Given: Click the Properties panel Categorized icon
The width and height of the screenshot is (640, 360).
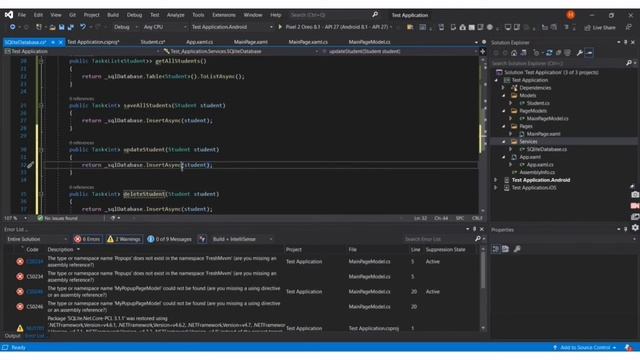Looking at the screenshot, I should pos(496,249).
